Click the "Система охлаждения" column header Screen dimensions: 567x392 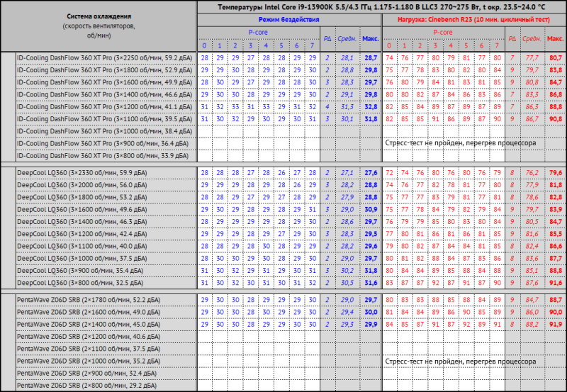point(99,15)
